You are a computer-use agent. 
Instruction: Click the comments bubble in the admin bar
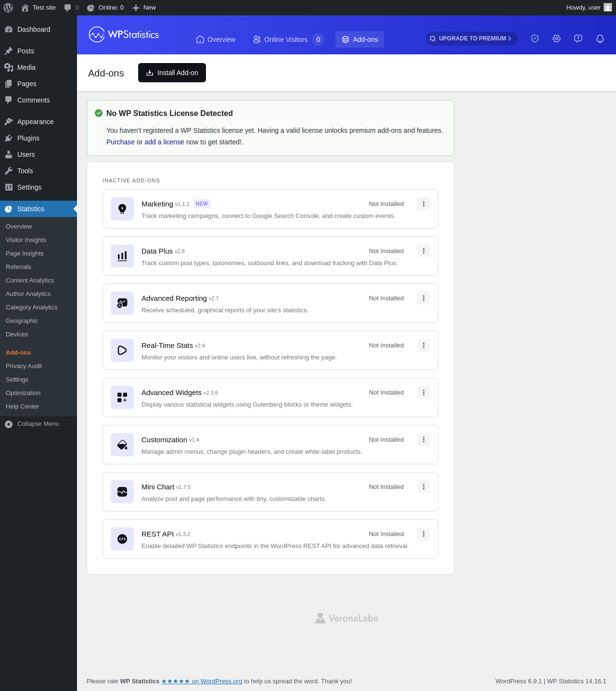pos(71,8)
